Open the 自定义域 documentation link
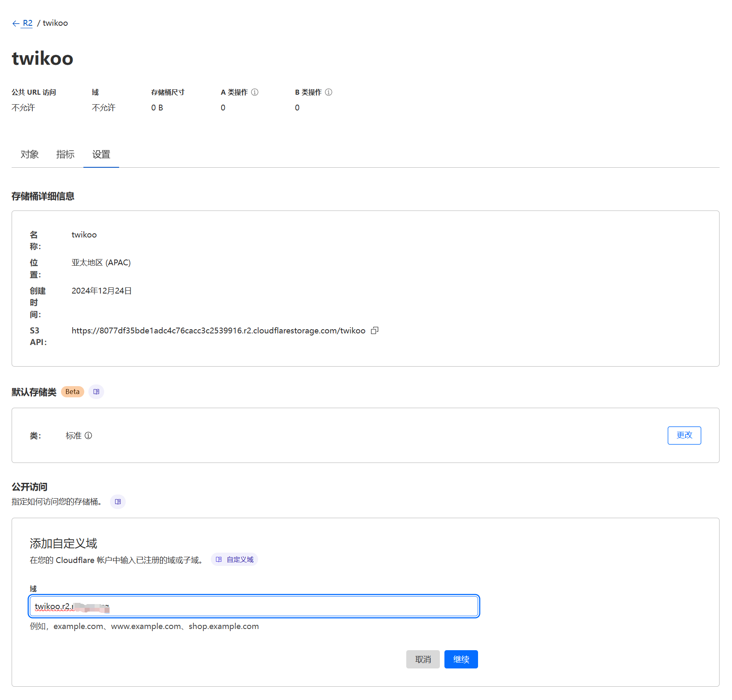This screenshot has height=700, width=732. 235,560
